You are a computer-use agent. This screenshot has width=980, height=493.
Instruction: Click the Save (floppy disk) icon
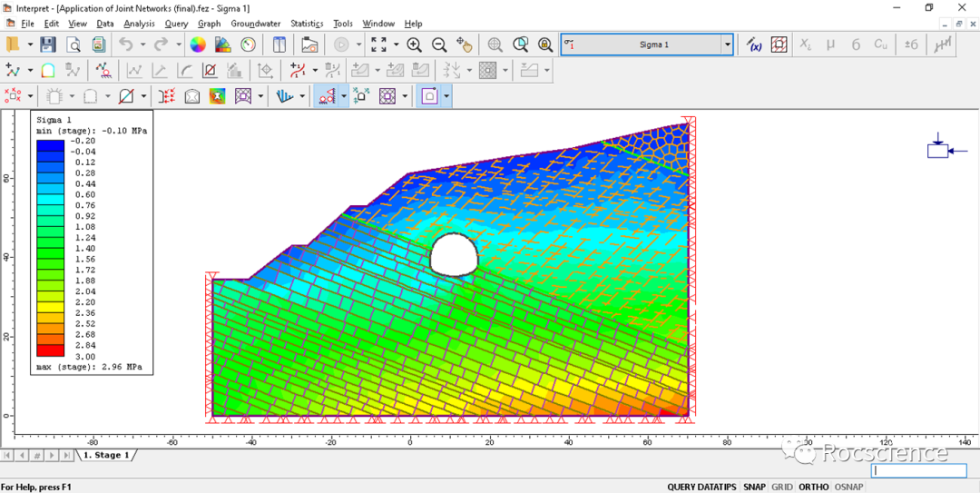coord(48,44)
